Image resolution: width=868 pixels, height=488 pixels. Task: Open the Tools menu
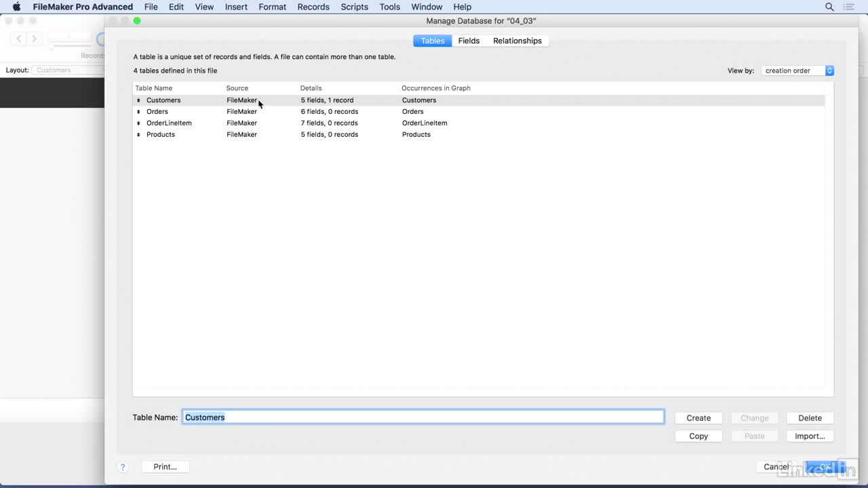(x=390, y=7)
